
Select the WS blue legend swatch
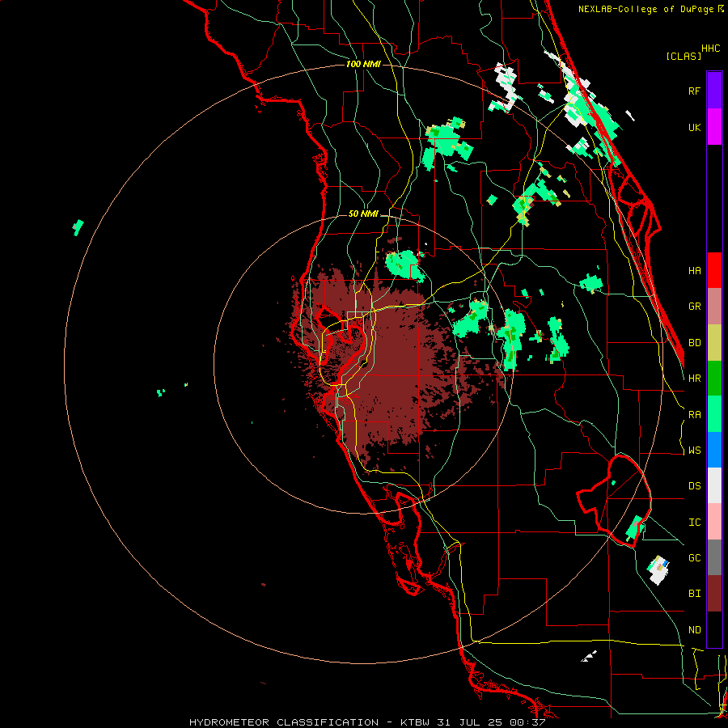(714, 450)
